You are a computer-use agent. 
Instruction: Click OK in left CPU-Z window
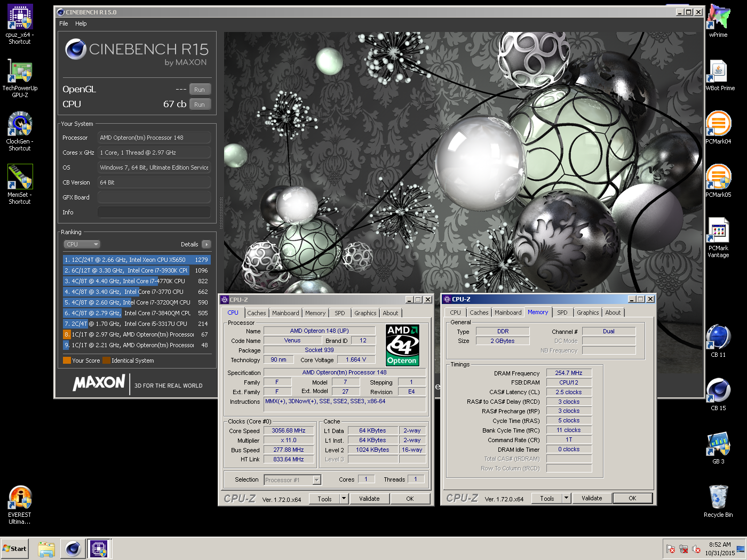click(410, 499)
